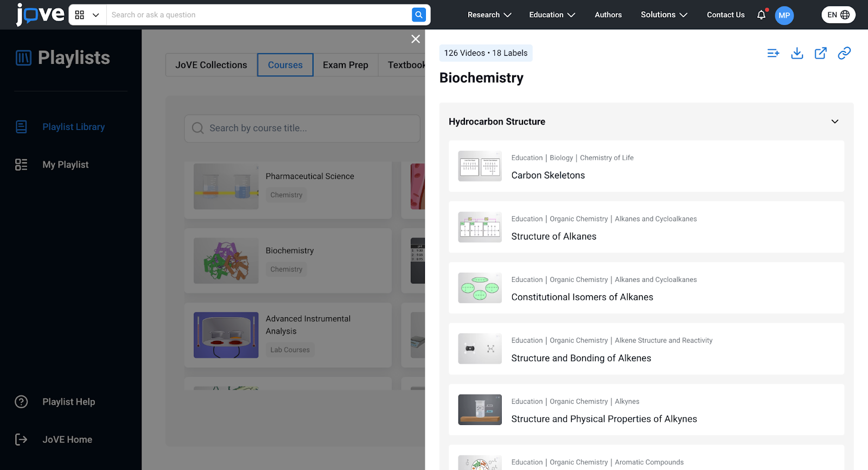Click Structure of Alkanes thumbnail
The image size is (868, 470).
tap(480, 227)
